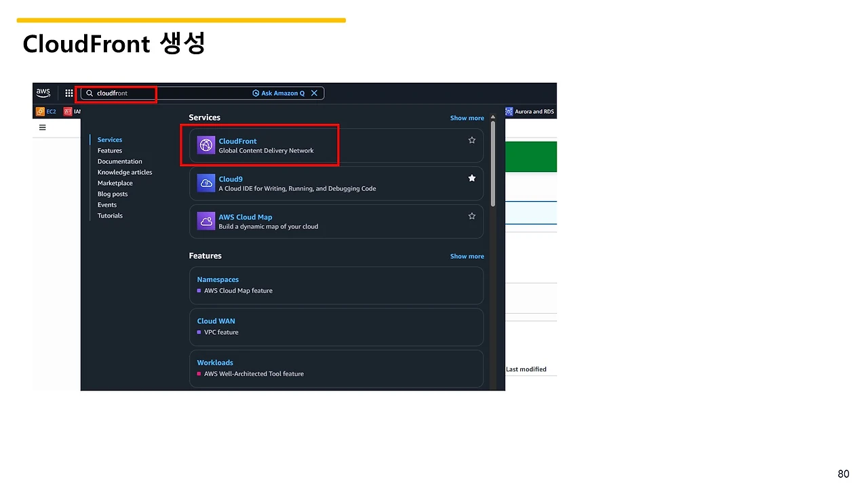Click the magnifier icon in the search bar
Screen dimensions: 868x488
(90, 93)
